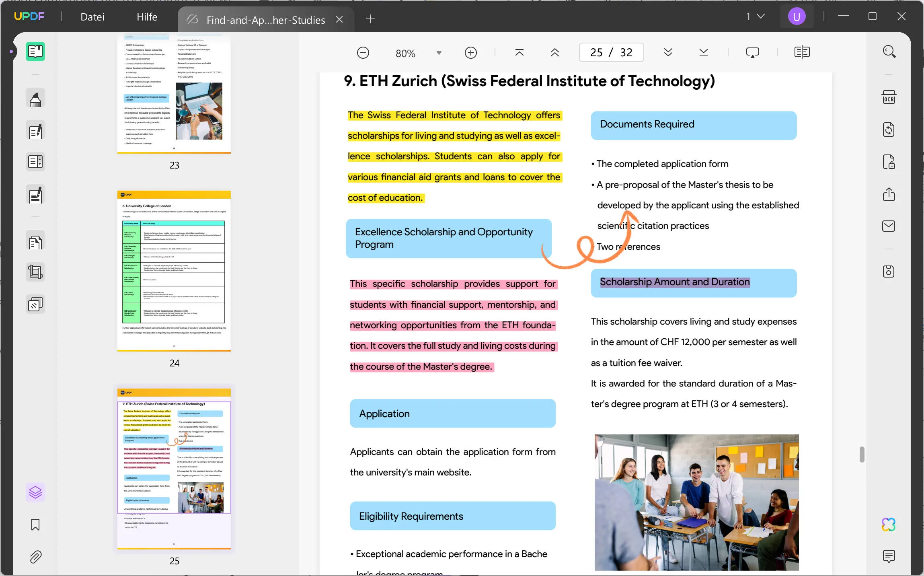Open the Hilfe menu
The height and width of the screenshot is (576, 924).
coord(147,17)
